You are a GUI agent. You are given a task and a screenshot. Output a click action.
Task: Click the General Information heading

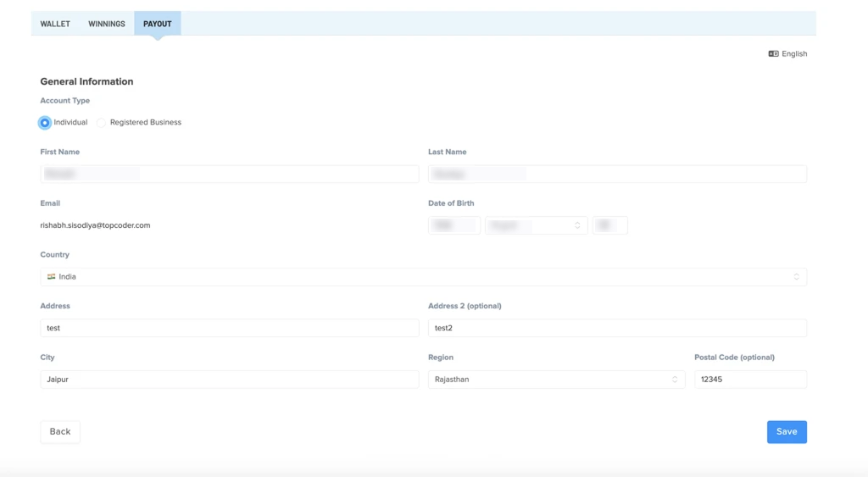pyautogui.click(x=87, y=81)
